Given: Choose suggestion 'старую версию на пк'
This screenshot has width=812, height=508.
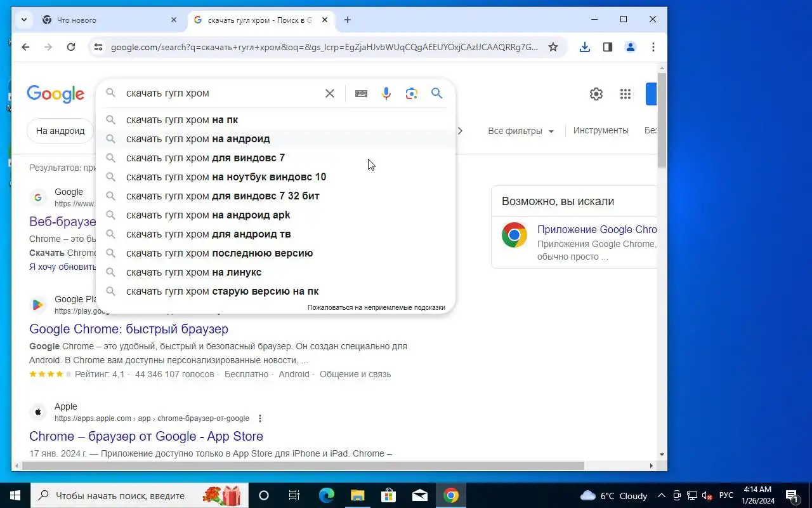Looking at the screenshot, I should pos(275,291).
